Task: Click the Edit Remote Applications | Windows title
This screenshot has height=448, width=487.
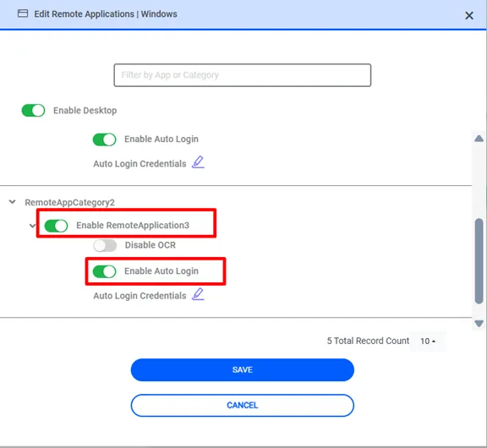Action: [106, 14]
